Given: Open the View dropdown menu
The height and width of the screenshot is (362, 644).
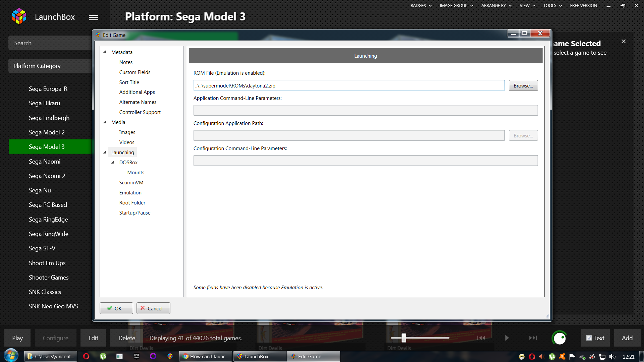Looking at the screenshot, I should pyautogui.click(x=527, y=5).
